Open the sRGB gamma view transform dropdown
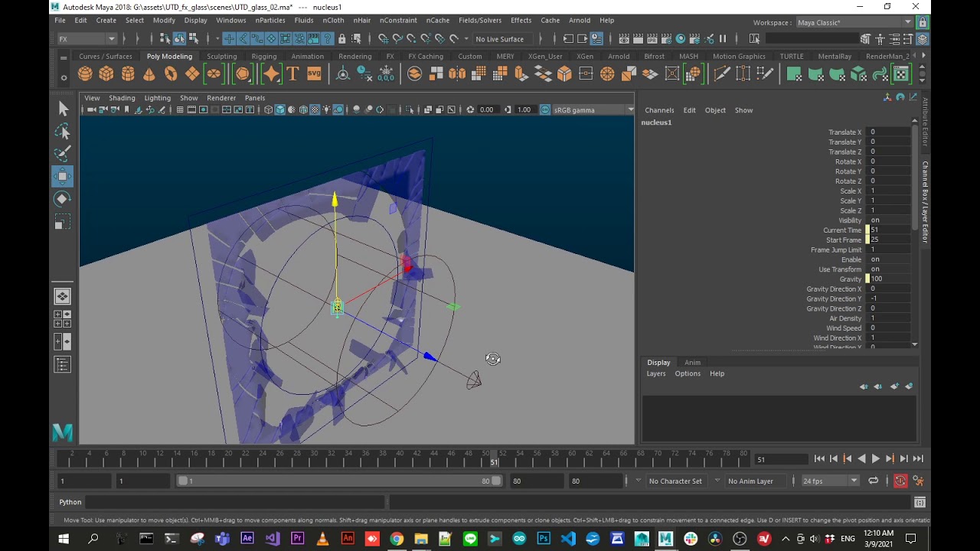Image resolution: width=980 pixels, height=551 pixels. (x=592, y=110)
